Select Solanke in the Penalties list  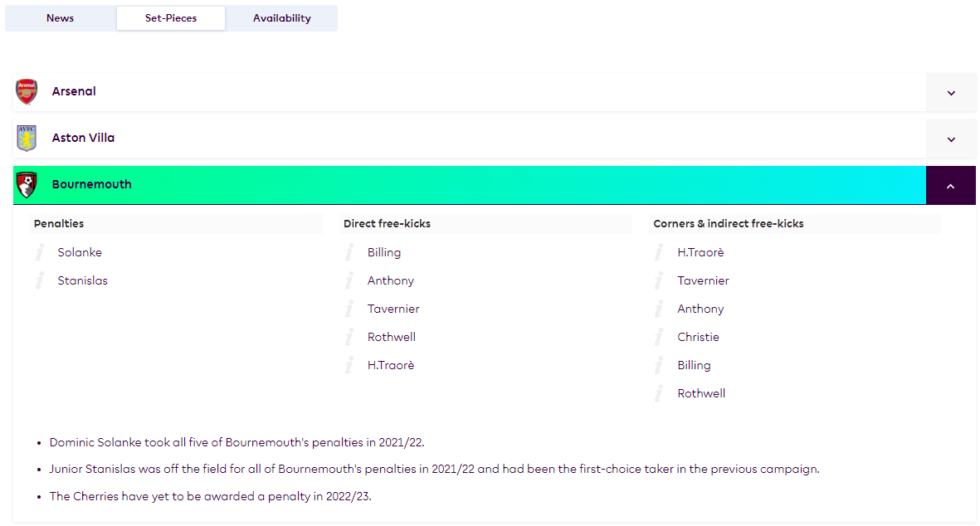click(x=80, y=252)
